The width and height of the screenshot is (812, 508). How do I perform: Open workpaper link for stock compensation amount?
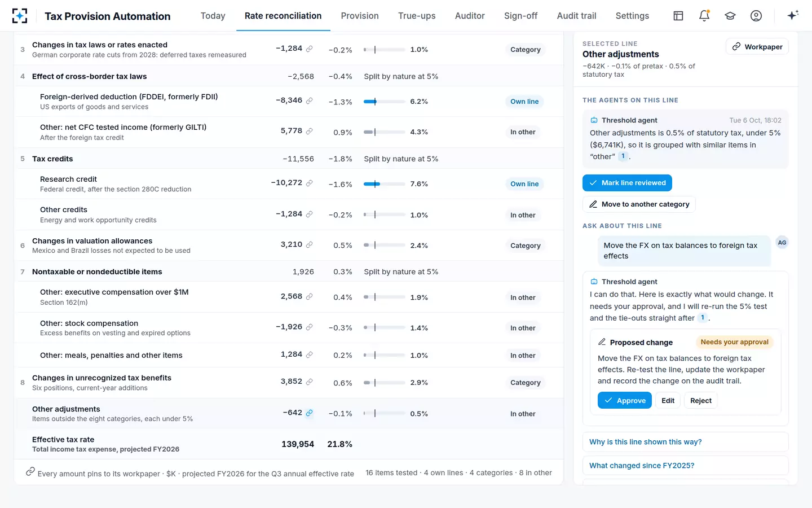(309, 327)
